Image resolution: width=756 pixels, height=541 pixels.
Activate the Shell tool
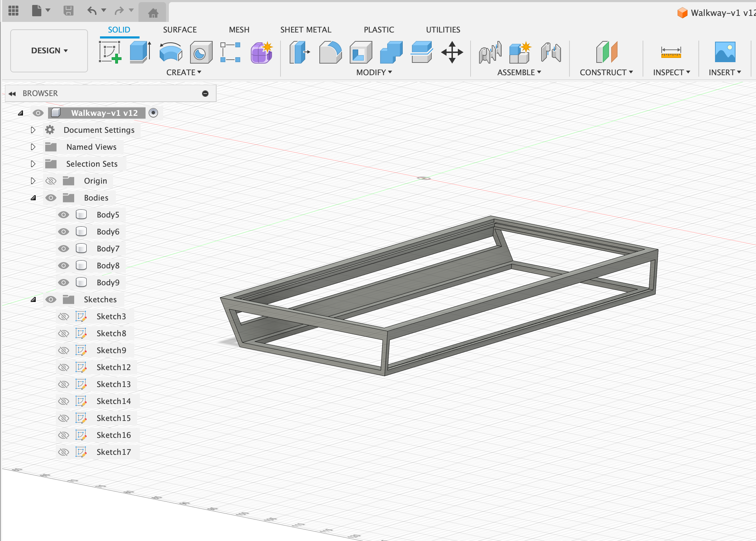click(361, 53)
